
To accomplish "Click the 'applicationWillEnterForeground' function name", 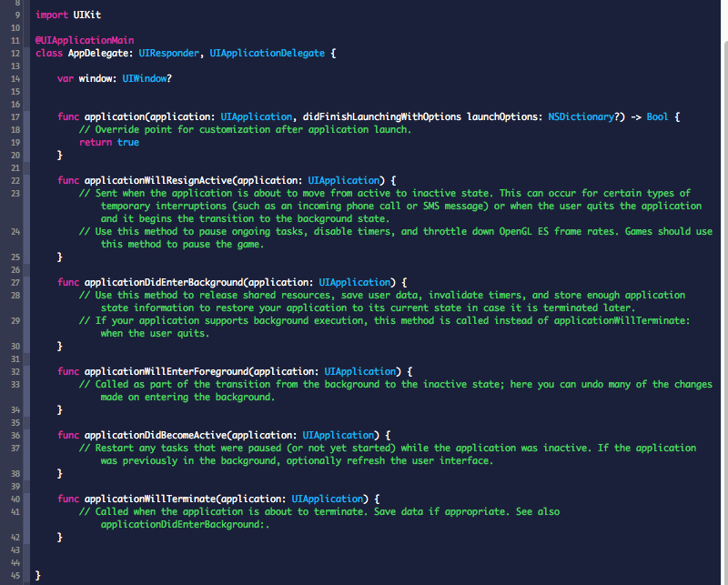I will click(x=167, y=371).
